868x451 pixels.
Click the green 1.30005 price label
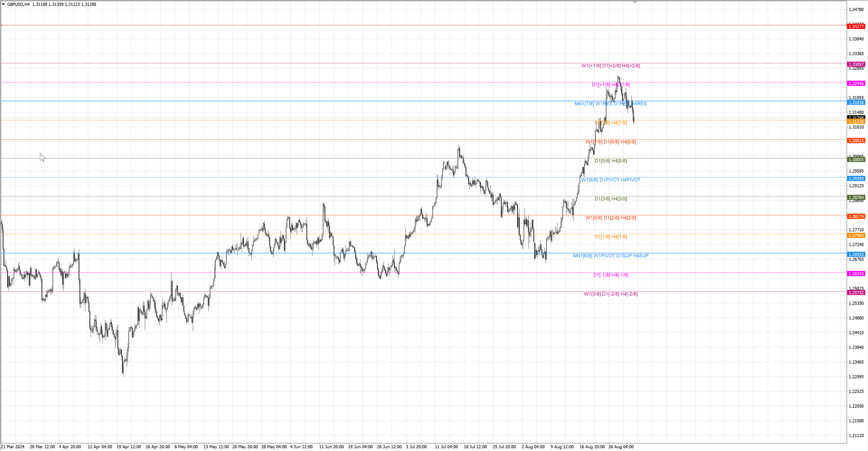(856, 160)
